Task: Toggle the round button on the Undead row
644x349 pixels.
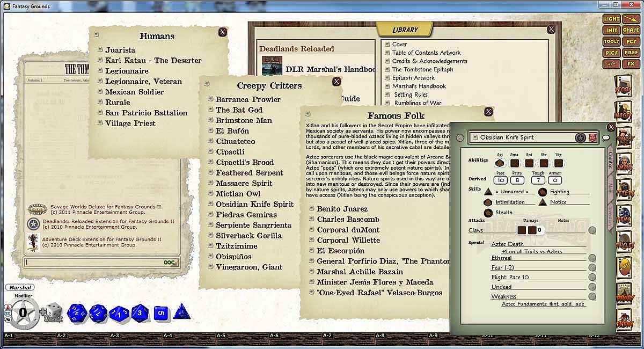Action: 592,287
